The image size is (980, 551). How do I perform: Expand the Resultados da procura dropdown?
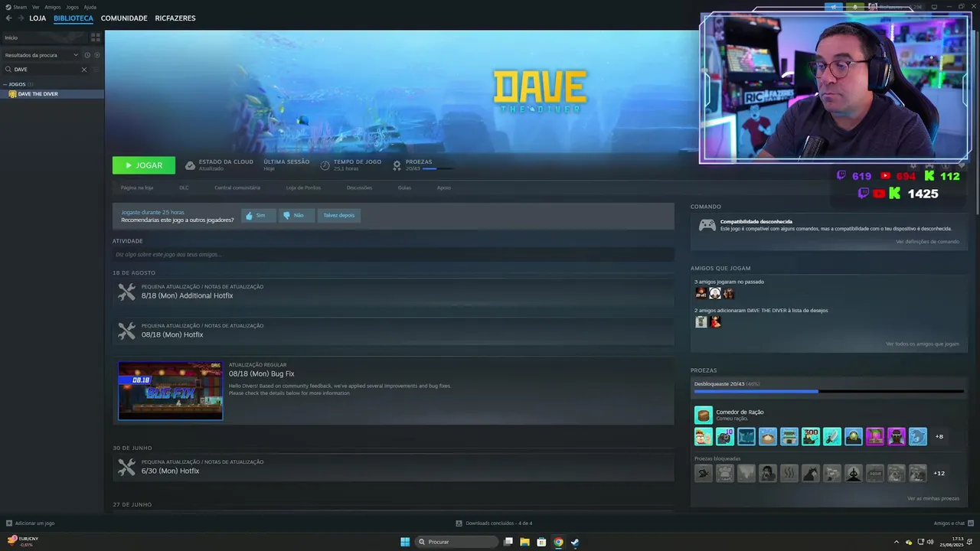tap(41, 55)
